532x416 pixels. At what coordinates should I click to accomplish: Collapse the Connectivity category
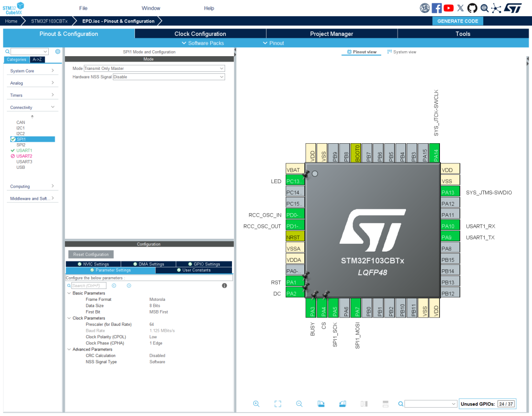coord(32,107)
